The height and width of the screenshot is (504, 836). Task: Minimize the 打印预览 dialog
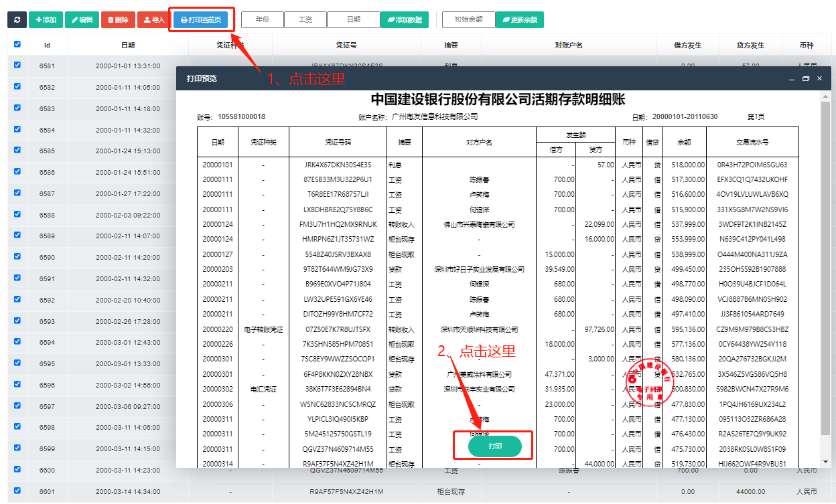tap(791, 79)
